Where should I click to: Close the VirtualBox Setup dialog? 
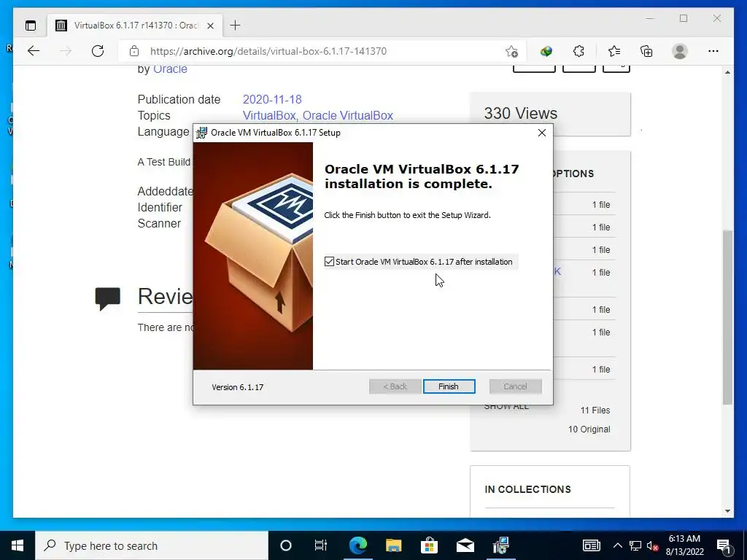(x=542, y=133)
